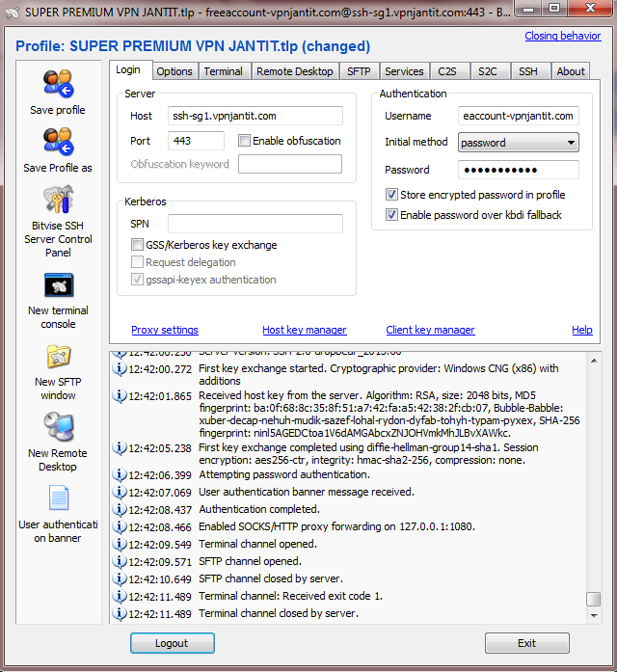
Task: Switch to the Login tab
Action: 128,69
